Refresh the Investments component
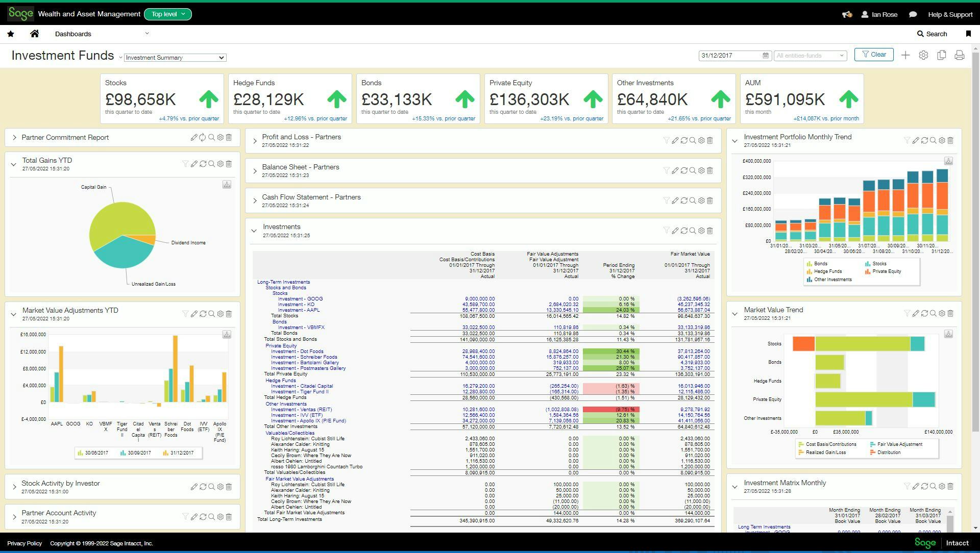Screen dimensions: 980x553 pos(684,231)
